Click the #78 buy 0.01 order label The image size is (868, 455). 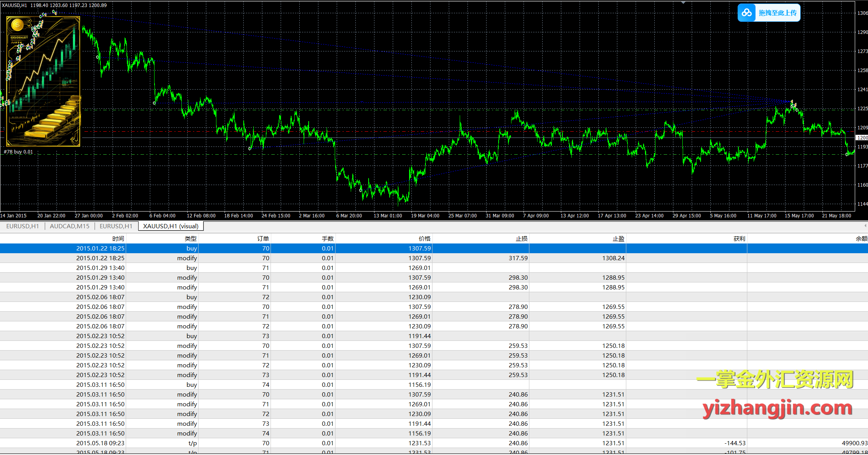[18, 152]
